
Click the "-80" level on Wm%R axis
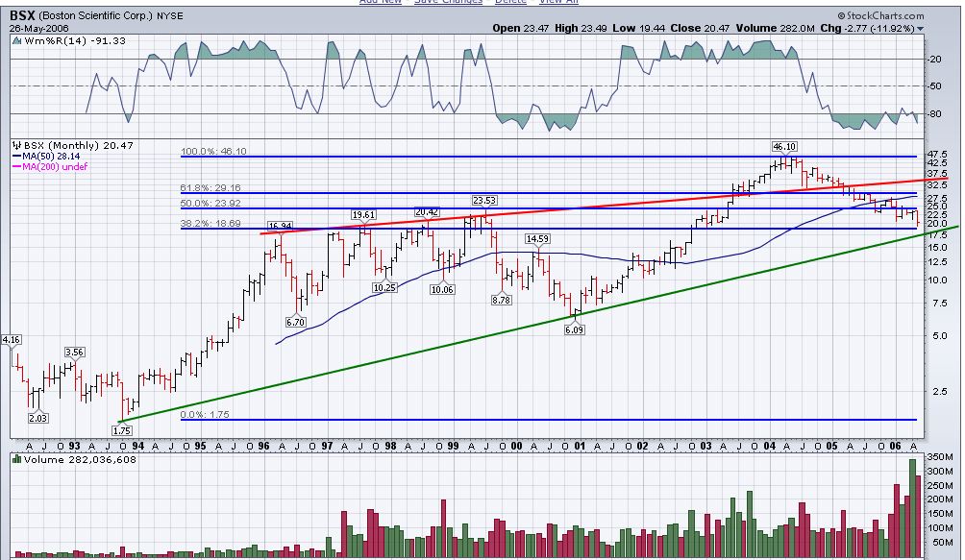(934, 113)
